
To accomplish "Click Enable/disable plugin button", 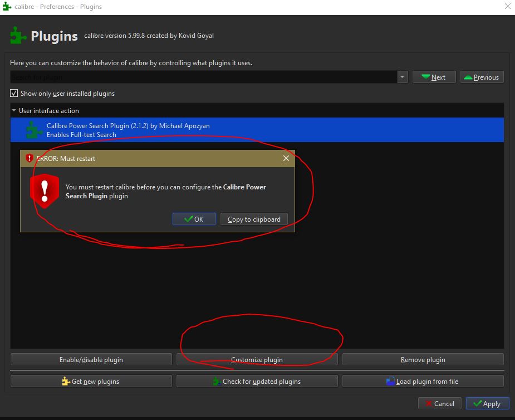I will (91, 359).
